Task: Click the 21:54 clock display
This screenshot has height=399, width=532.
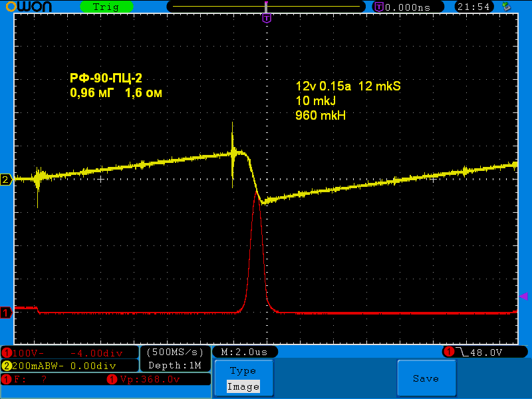Action: coord(473,7)
